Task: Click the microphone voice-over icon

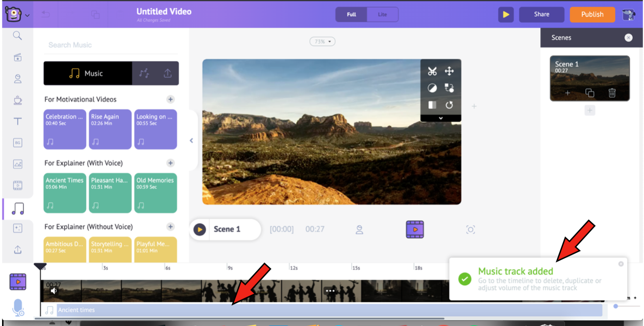Action: point(18,307)
